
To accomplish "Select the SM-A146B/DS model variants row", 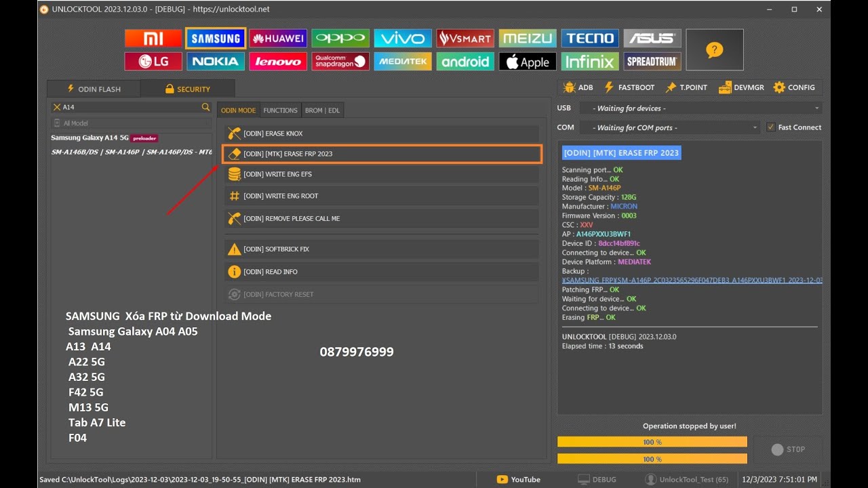I will click(x=132, y=152).
